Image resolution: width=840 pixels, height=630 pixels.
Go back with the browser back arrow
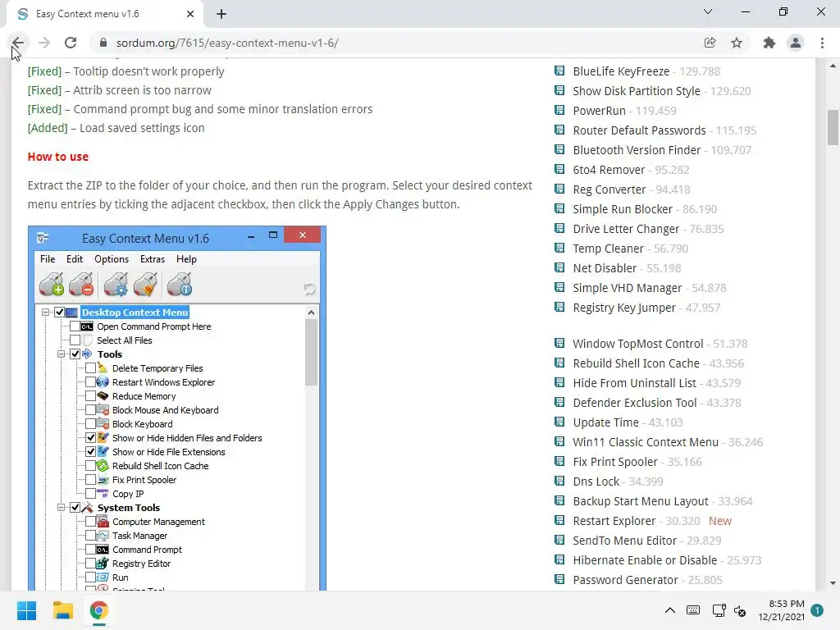tap(18, 43)
